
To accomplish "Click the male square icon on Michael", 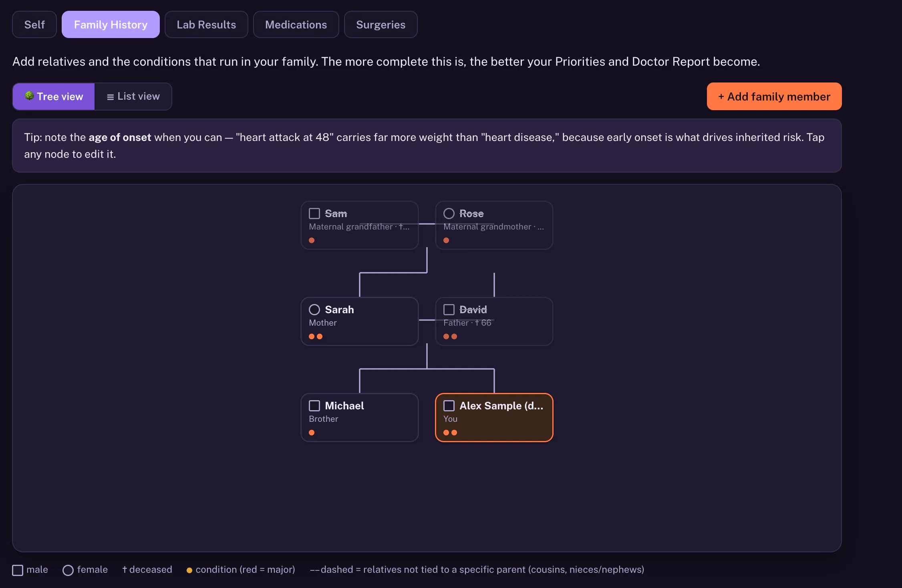I will tap(314, 406).
